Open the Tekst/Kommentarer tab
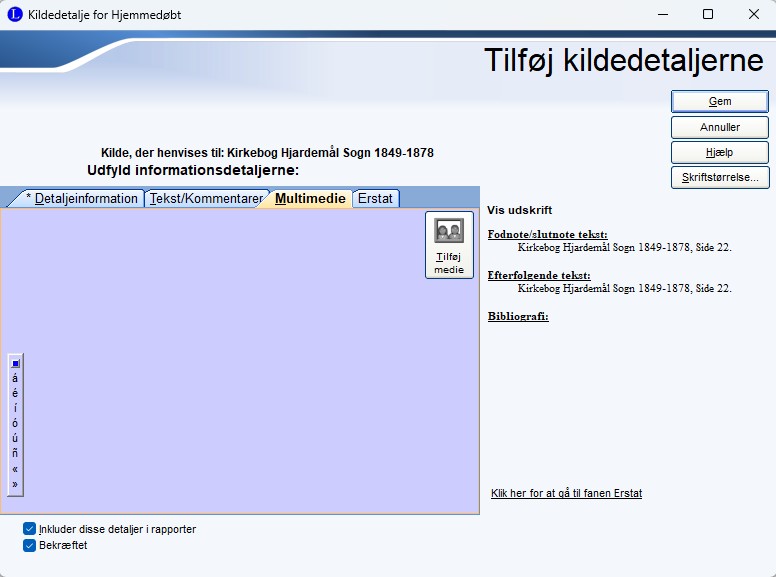Screen dimensions: 776x577 tap(205, 199)
